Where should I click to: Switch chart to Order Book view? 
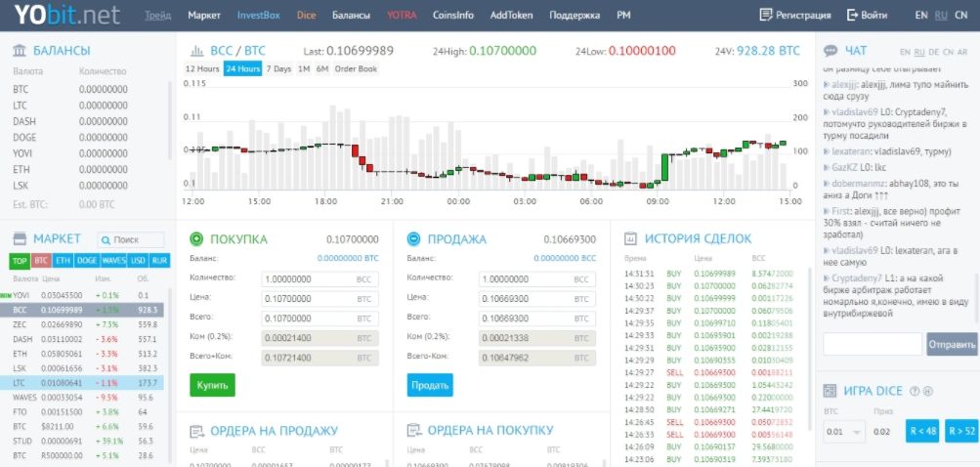click(357, 68)
